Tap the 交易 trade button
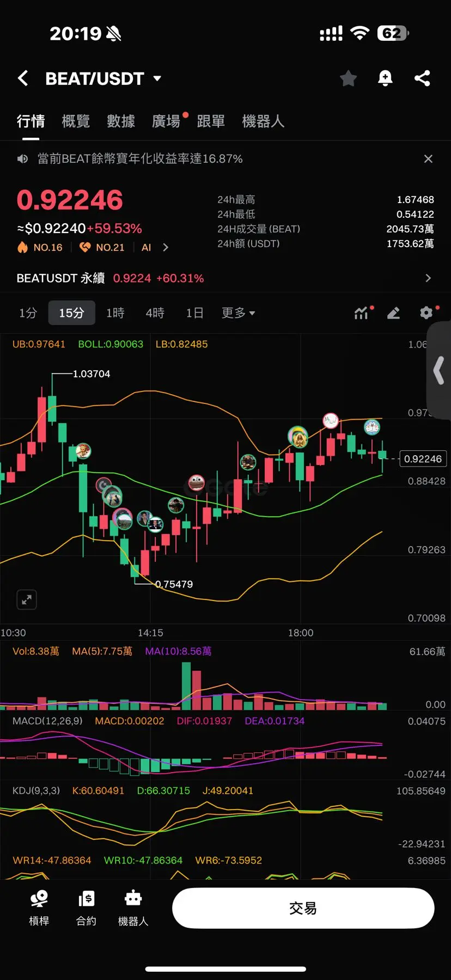Image resolution: width=451 pixels, height=980 pixels. [303, 908]
